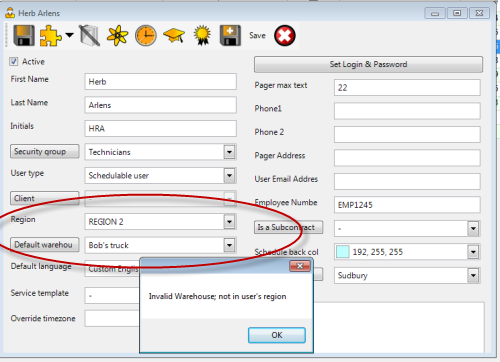
Task: Minimize the Herb Arlens window
Action: (x=435, y=13)
